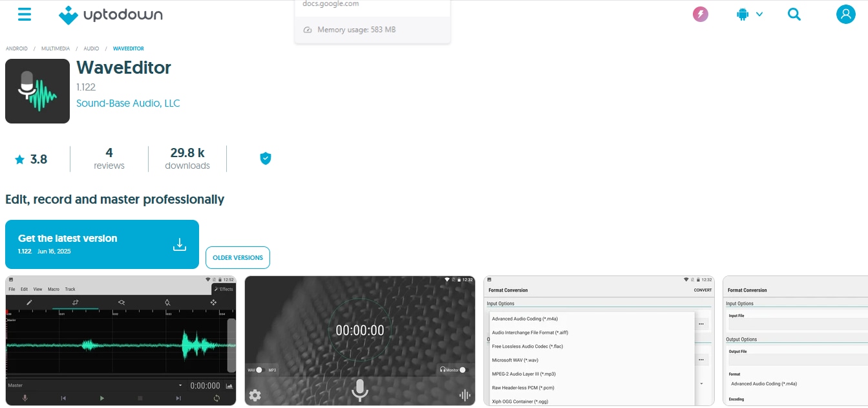
Task: Open the recording timer screenshot
Action: pyautogui.click(x=360, y=341)
